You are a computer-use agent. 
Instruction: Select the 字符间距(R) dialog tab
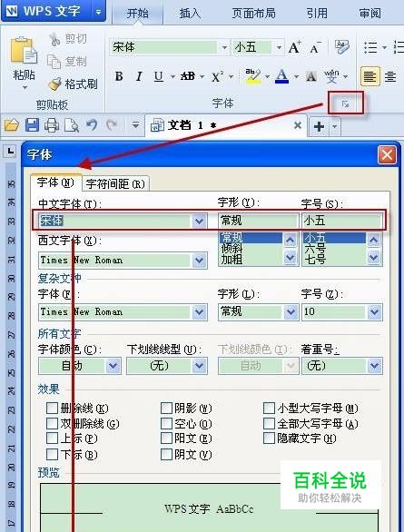point(115,184)
